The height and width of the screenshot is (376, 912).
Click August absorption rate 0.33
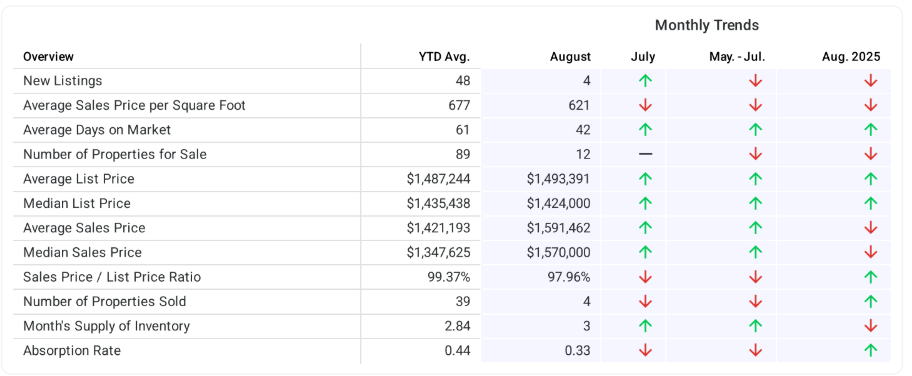(x=578, y=350)
